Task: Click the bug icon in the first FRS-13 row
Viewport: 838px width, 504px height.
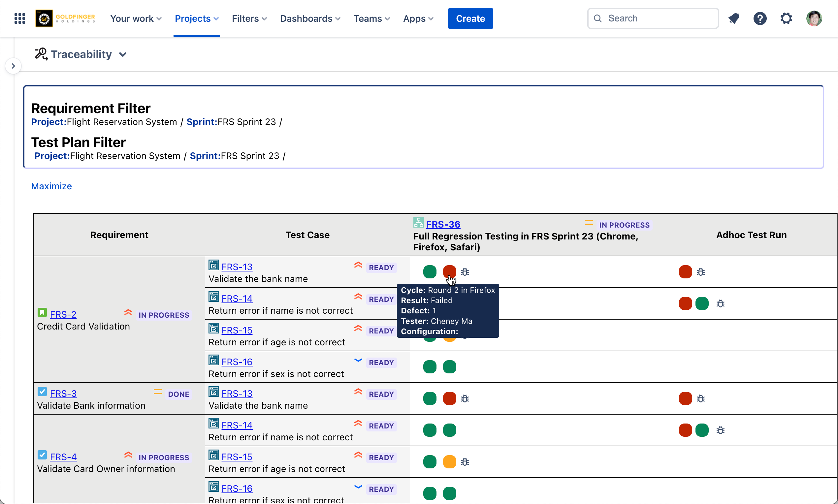Action: click(465, 272)
